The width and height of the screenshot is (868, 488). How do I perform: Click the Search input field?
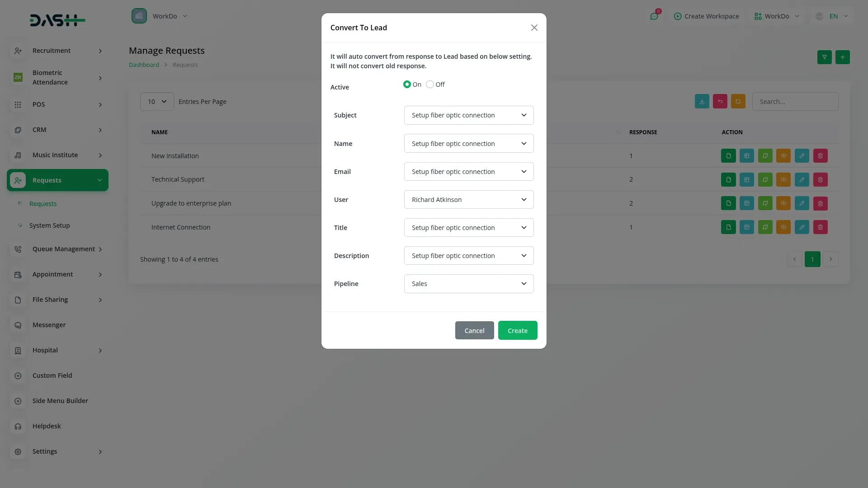pos(795,102)
